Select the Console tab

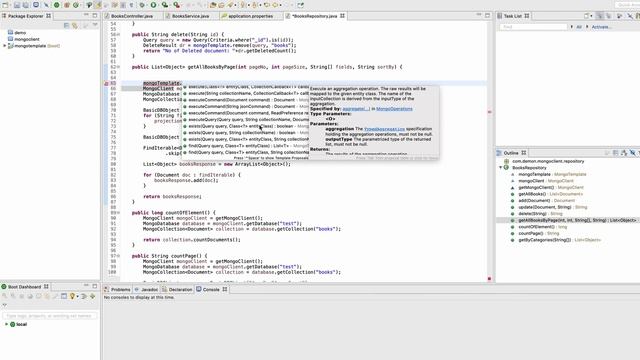pos(211,289)
